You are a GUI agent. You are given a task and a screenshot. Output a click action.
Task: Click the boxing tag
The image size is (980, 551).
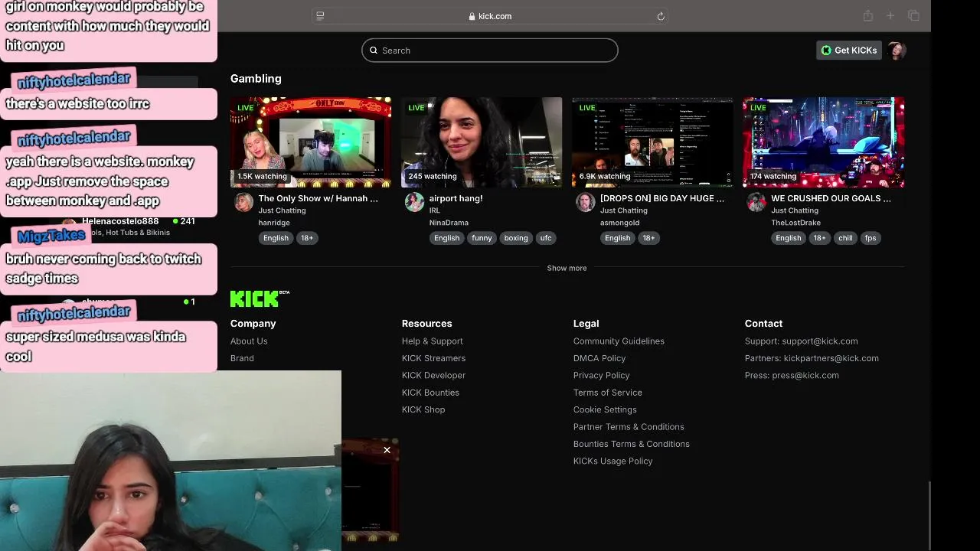tap(516, 238)
